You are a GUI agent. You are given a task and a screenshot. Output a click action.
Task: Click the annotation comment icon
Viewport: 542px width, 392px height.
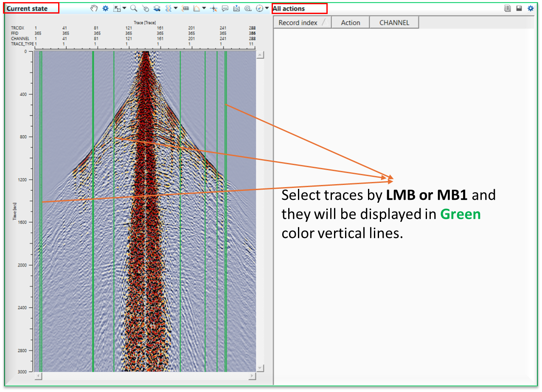click(225, 8)
